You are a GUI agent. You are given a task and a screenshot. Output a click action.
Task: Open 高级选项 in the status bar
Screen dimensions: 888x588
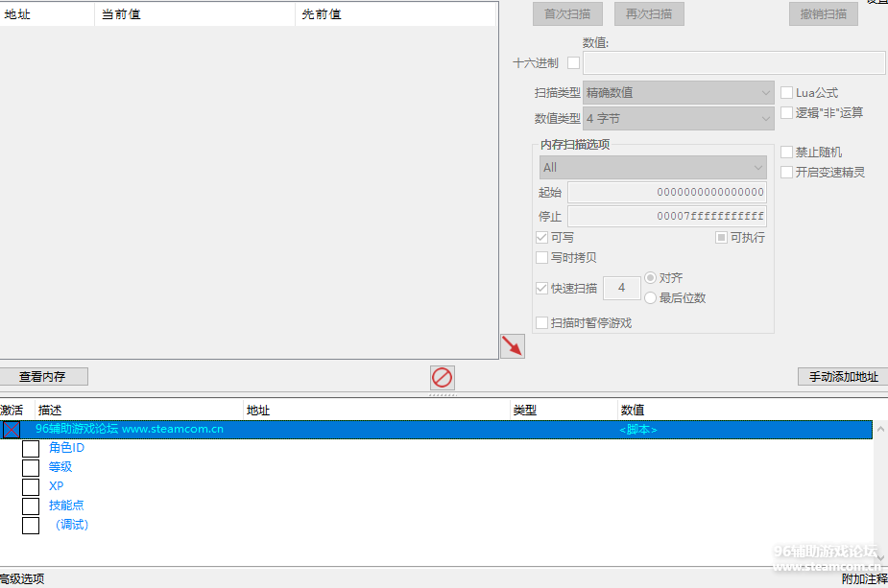click(22, 579)
